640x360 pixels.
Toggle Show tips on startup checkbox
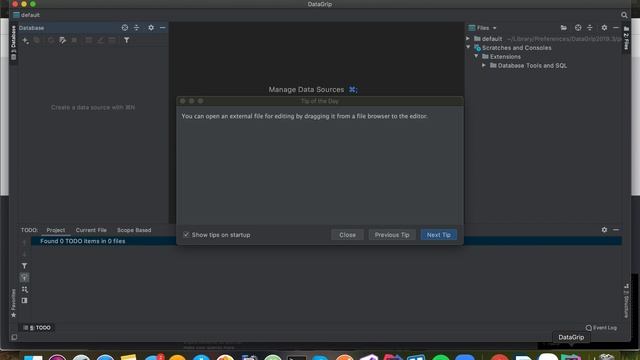(x=186, y=235)
